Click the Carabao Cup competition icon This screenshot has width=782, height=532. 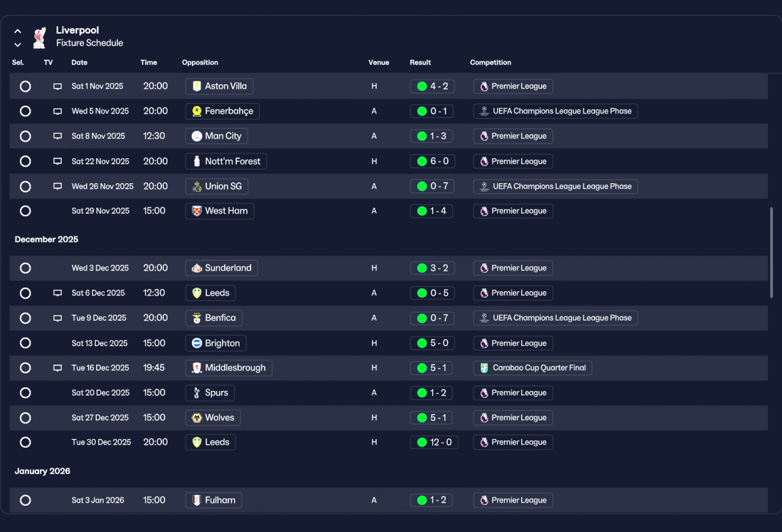coord(484,368)
